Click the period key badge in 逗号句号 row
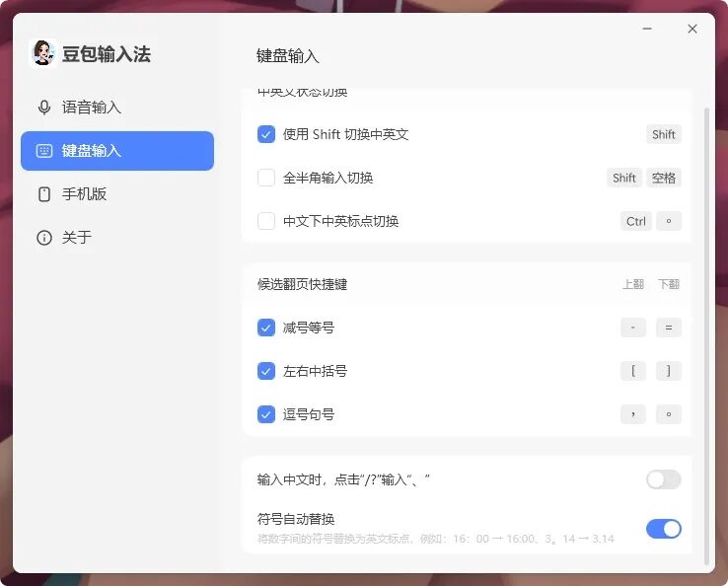The image size is (728, 586). tap(669, 414)
